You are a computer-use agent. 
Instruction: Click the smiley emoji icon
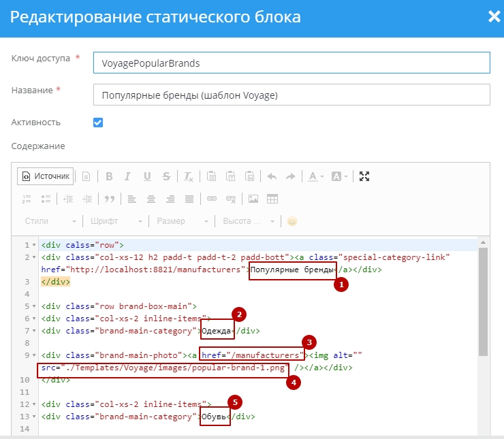coord(292,221)
